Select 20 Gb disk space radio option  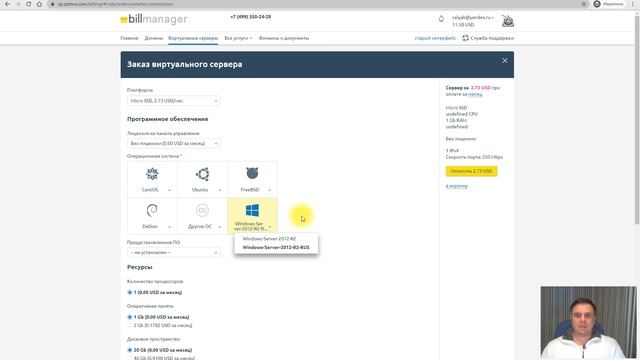click(130, 350)
